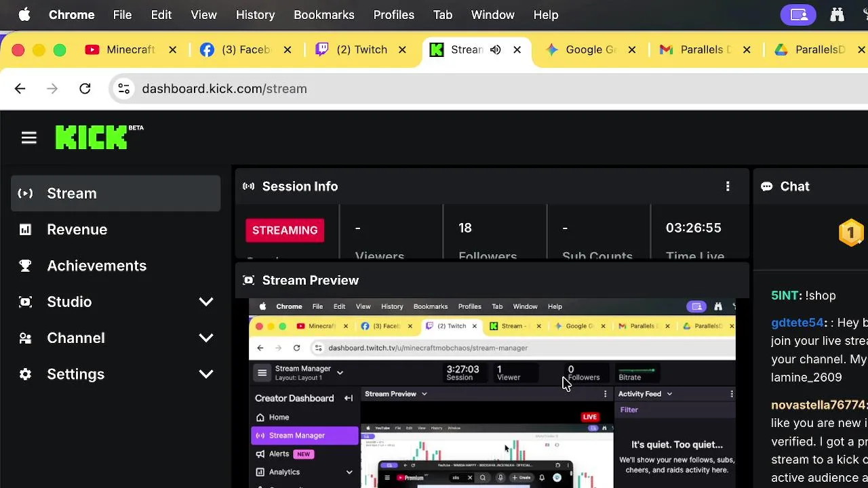The width and height of the screenshot is (868, 488).
Task: Click username novastella76774 in chat
Action: point(819,405)
